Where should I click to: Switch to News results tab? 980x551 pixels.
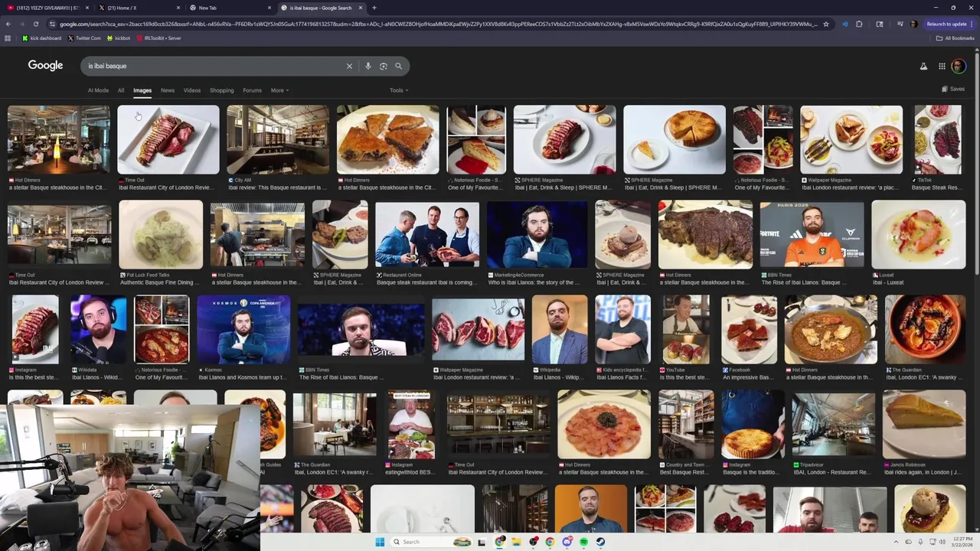168,90
